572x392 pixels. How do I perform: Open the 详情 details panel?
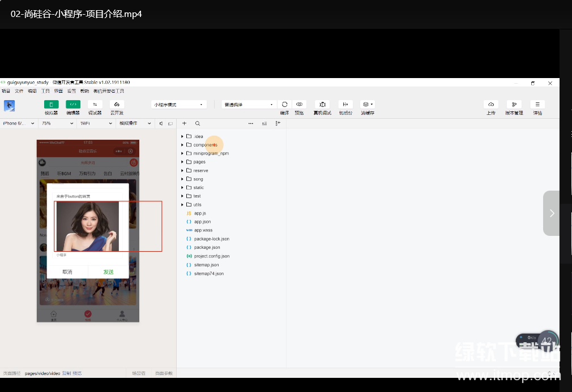click(537, 105)
